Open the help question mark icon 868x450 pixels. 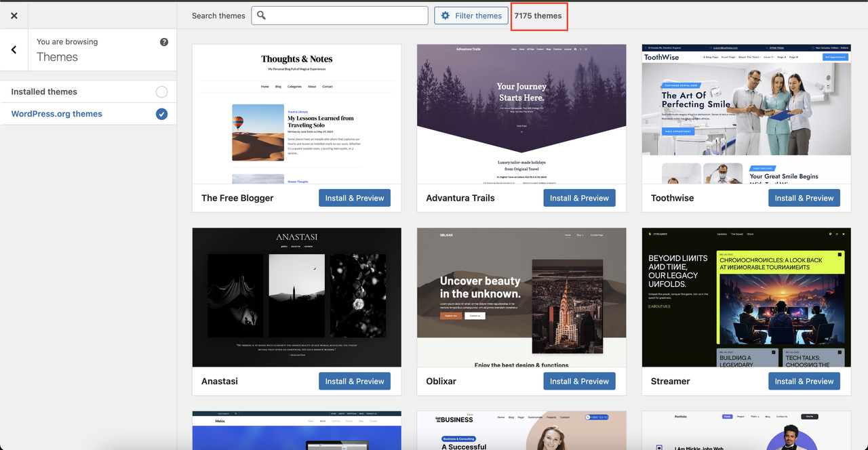(164, 42)
